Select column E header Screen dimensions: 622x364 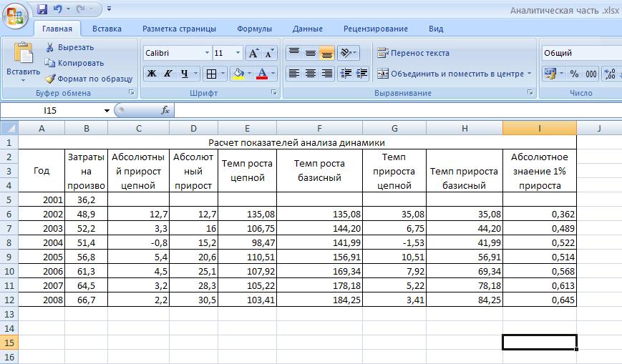click(x=247, y=128)
